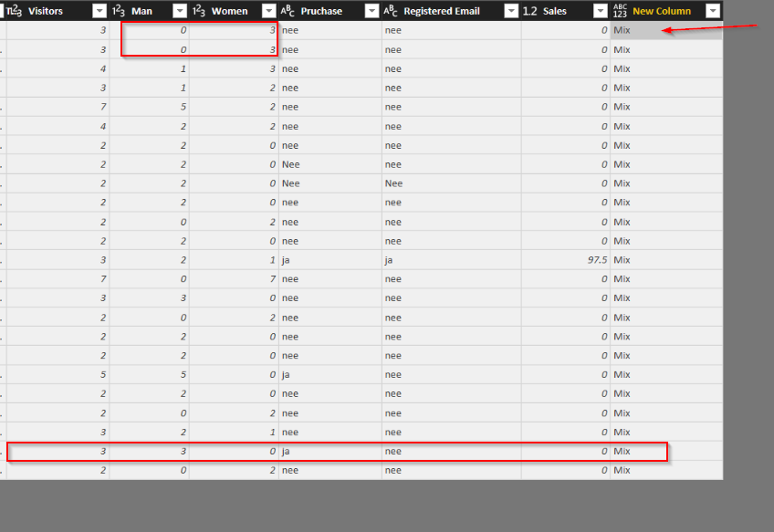The width and height of the screenshot is (774, 532).
Task: Click the Visitors cell in the 97.5 row
Action: click(x=58, y=260)
